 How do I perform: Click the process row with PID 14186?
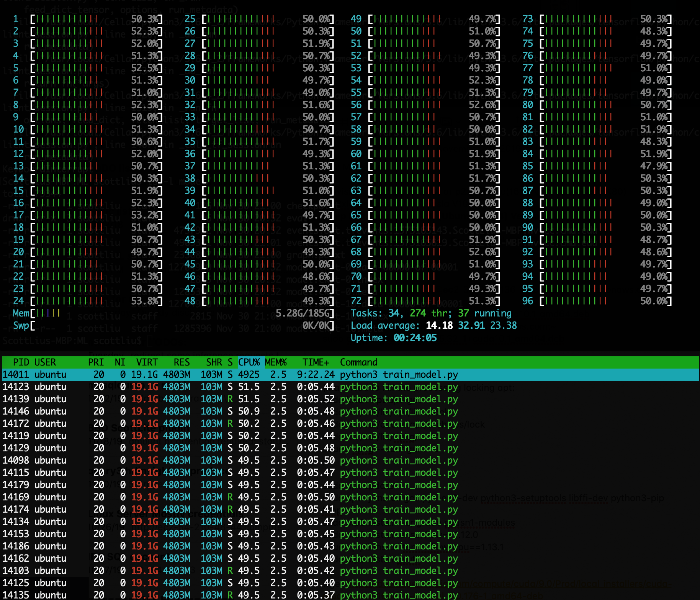point(350,546)
